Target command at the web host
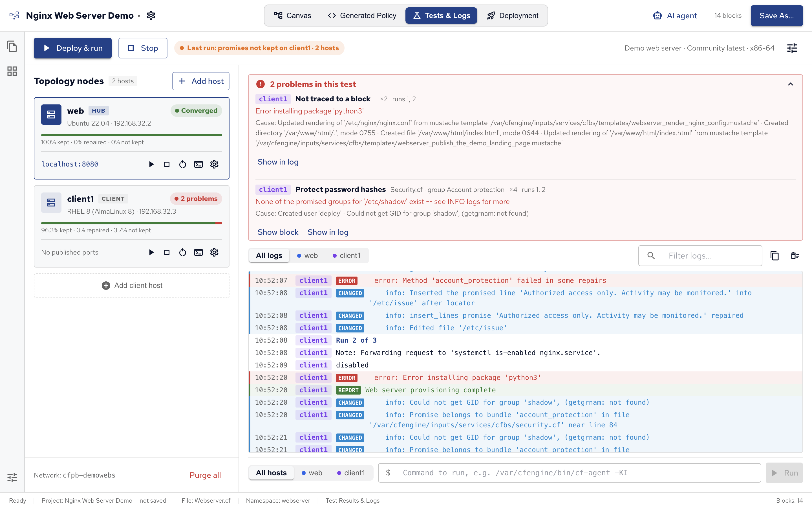 [x=312, y=473]
